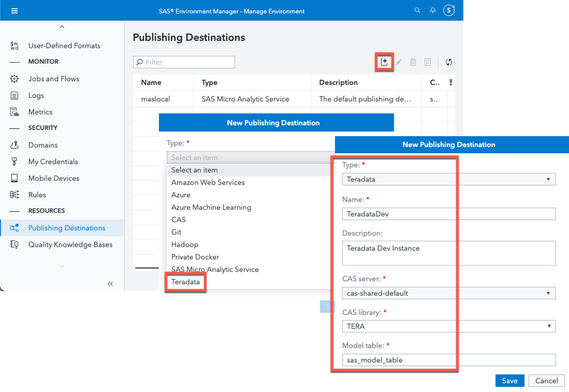Screen dimensions: 569x392
Task: Click the Mobile Devices sidebar icon
Action: (14, 178)
